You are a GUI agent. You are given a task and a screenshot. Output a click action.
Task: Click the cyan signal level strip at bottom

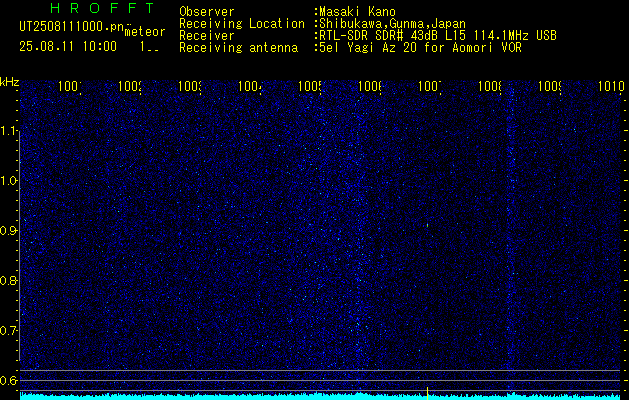click(x=321, y=396)
